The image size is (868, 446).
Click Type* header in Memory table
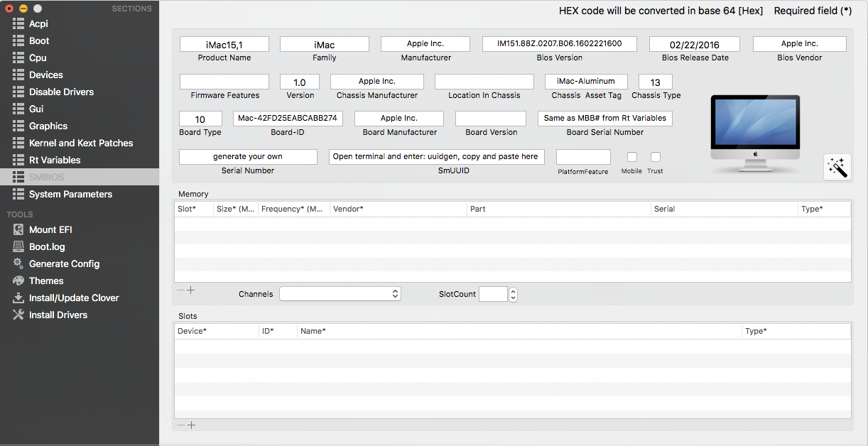pos(825,209)
